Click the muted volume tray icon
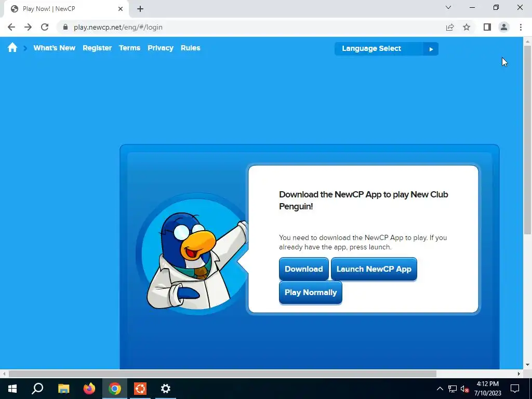 coord(465,389)
